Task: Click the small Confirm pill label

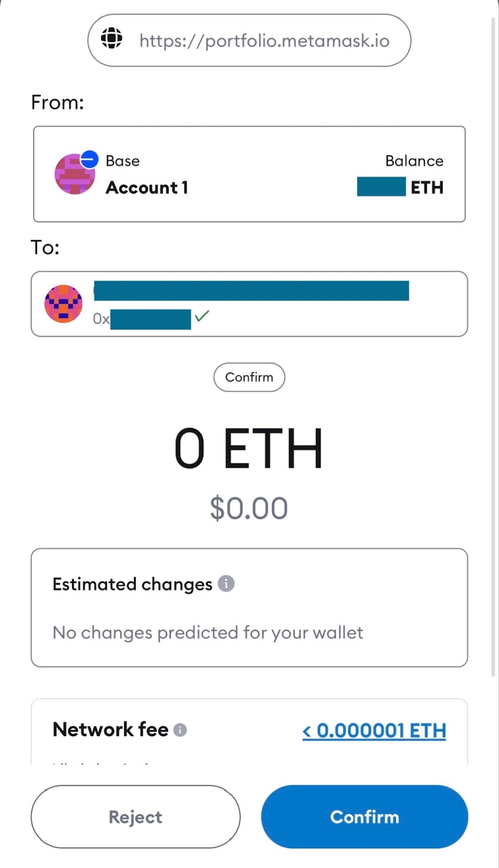Action: point(249,377)
